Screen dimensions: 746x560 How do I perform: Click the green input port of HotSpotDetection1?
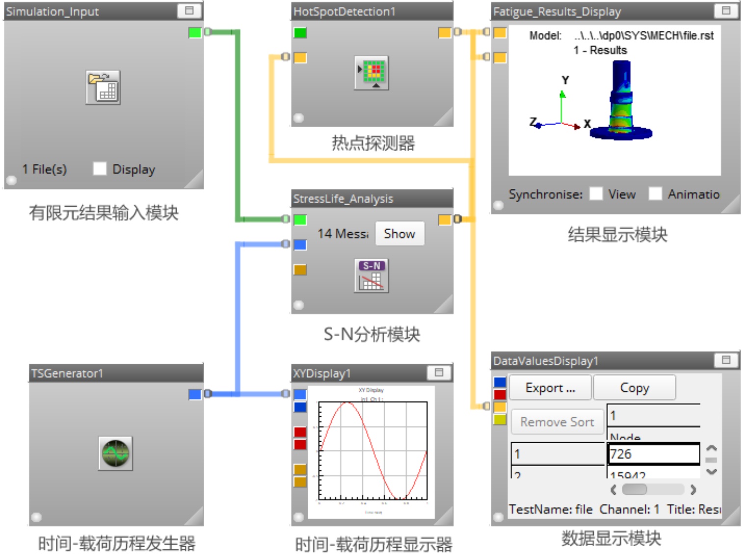(300, 33)
